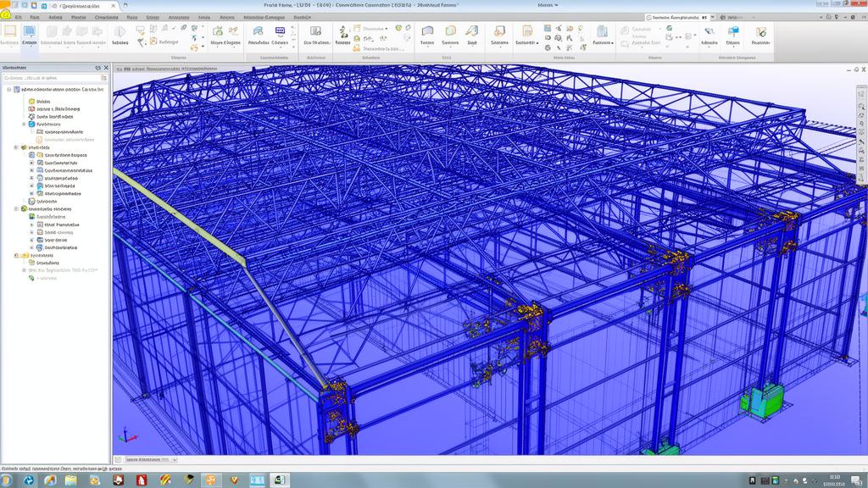The image size is (868, 488).
Task: Collapse the yellow-folder group near the tree bottom
Action: tap(16, 255)
